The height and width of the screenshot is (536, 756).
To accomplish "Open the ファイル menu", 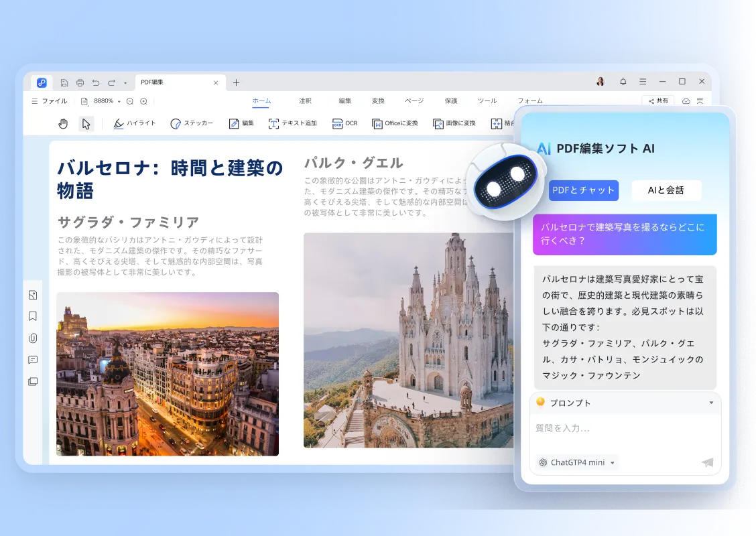I will pyautogui.click(x=49, y=101).
